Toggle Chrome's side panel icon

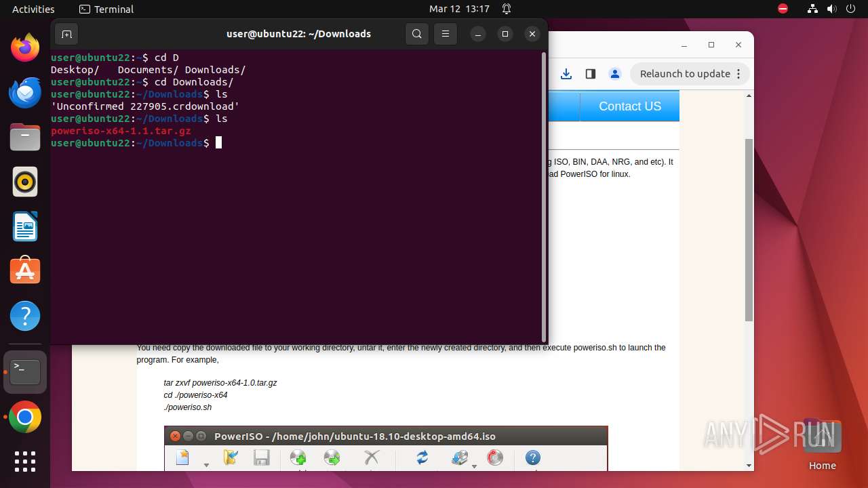pyautogui.click(x=591, y=74)
